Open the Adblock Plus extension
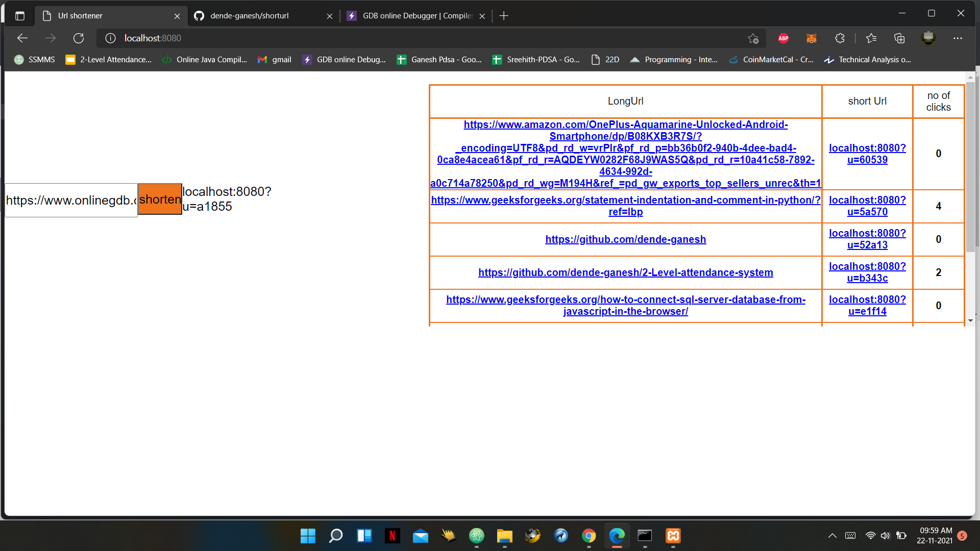The image size is (980, 551). pos(783,38)
